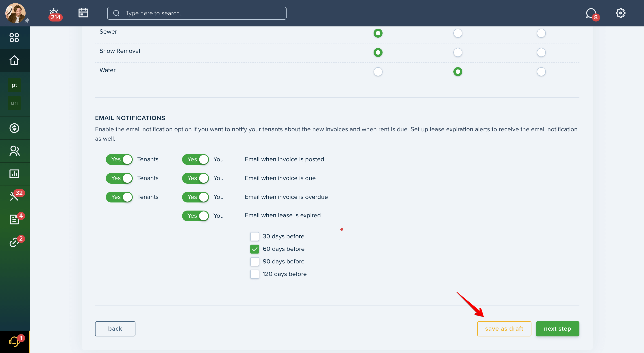Select third radio option for Sewer
The height and width of the screenshot is (353, 644).
[541, 33]
